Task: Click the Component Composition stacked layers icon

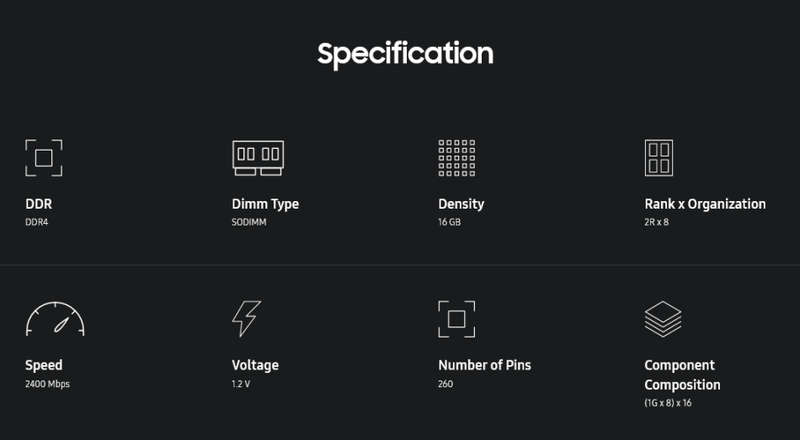Action: 663,319
